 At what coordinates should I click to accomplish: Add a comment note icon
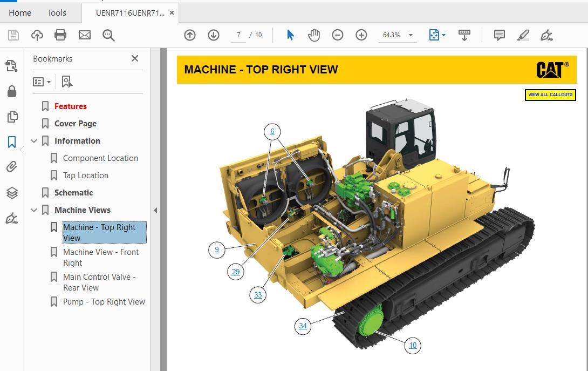(500, 35)
